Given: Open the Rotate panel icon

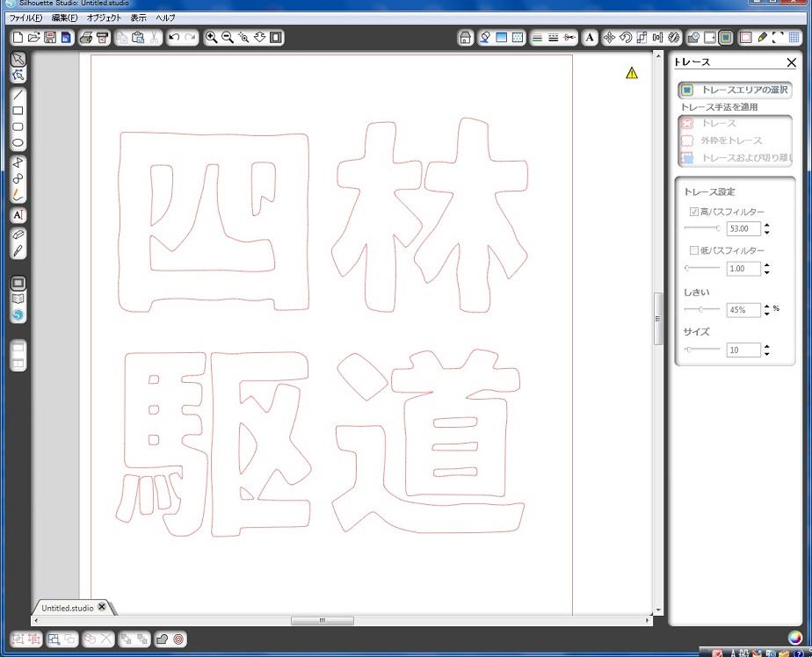Looking at the screenshot, I should tap(626, 37).
